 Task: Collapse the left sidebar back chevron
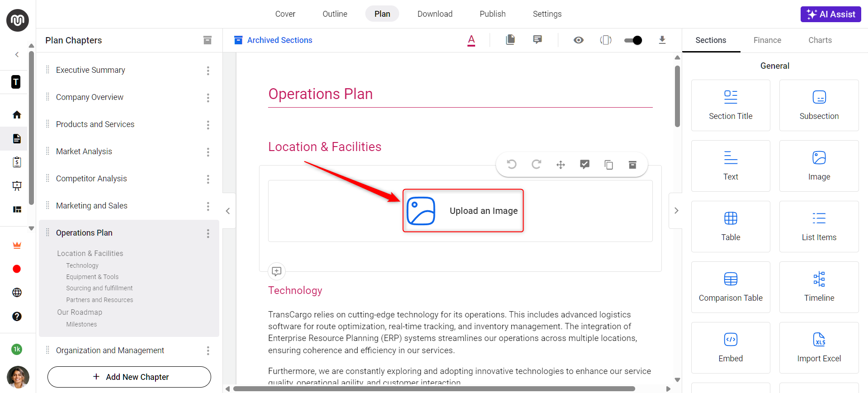click(17, 55)
